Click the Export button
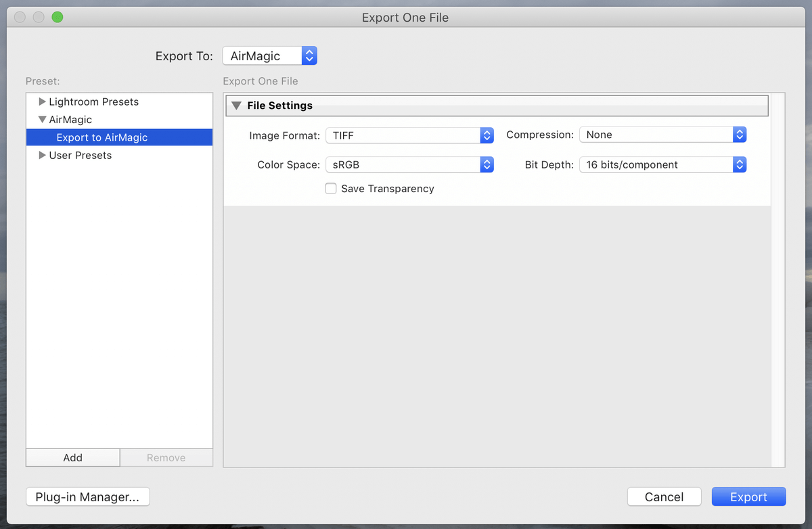Viewport: 812px width, 529px height. click(x=749, y=497)
